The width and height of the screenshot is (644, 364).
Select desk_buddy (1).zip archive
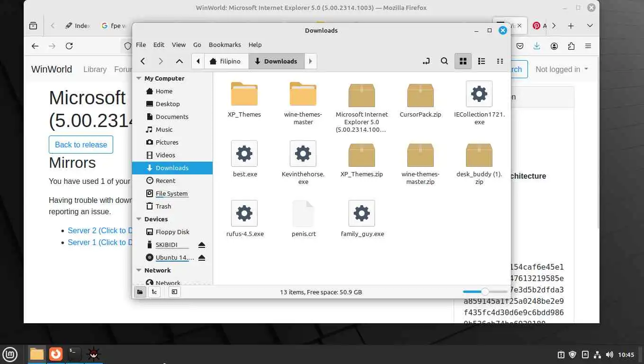click(x=479, y=163)
